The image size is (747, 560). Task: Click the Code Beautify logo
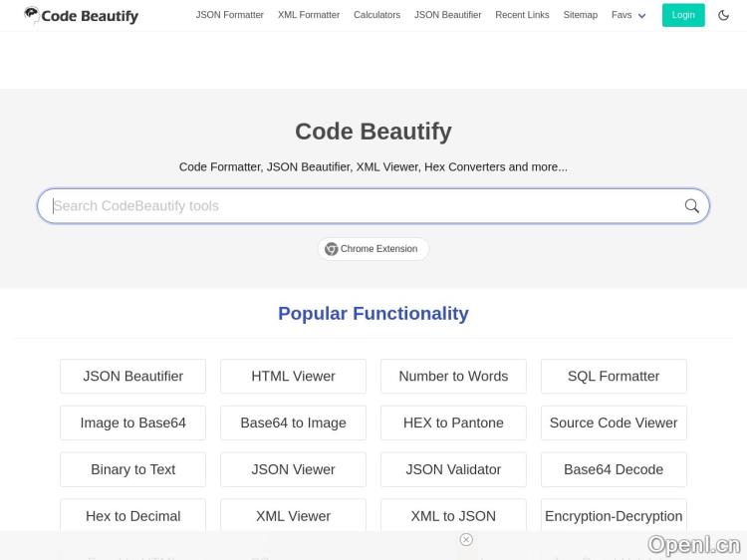pyautogui.click(x=82, y=16)
